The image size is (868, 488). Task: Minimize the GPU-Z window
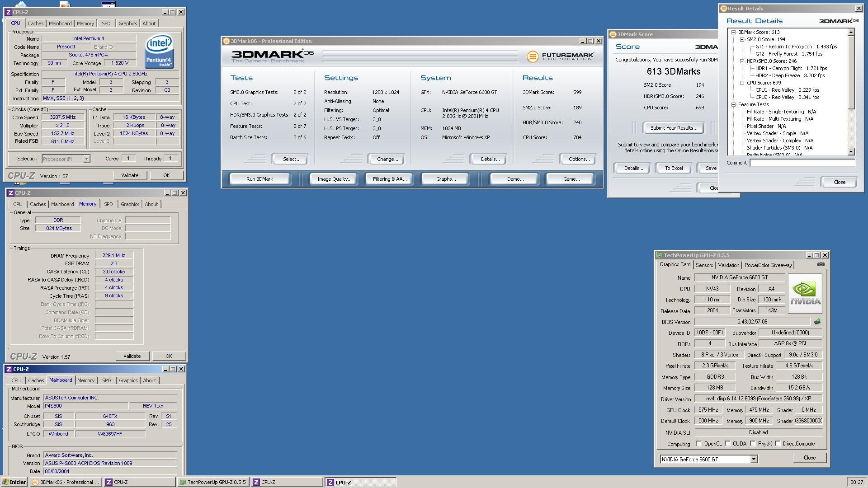(809, 255)
